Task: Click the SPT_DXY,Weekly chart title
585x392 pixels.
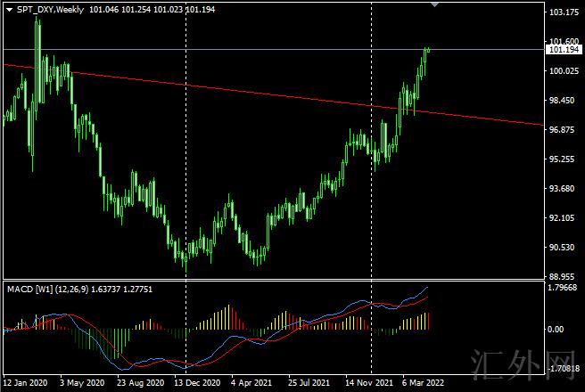Action: (51, 8)
